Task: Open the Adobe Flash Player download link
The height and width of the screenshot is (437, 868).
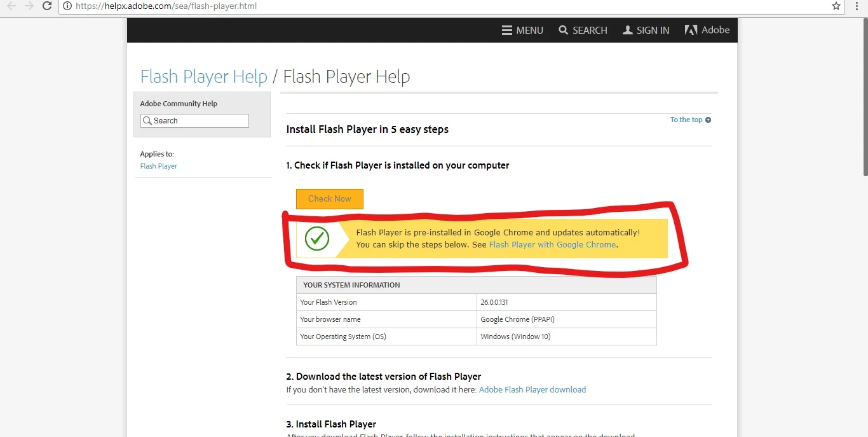Action: coord(532,389)
